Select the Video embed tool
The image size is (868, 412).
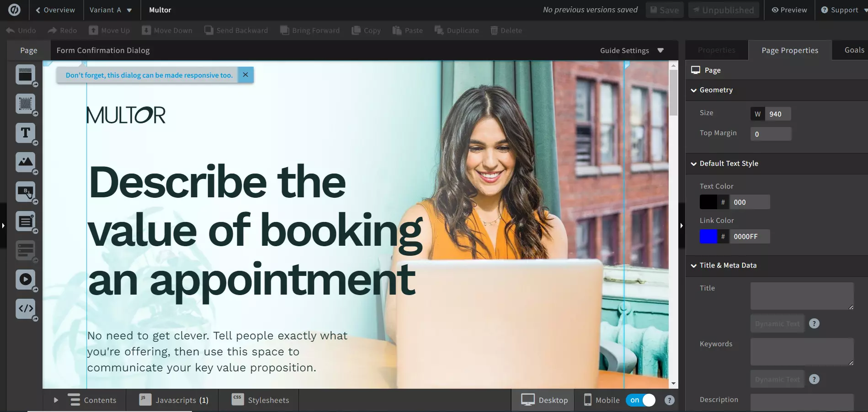26,280
